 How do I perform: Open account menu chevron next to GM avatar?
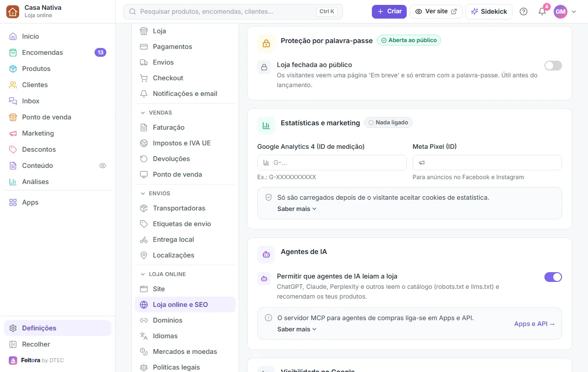574,12
